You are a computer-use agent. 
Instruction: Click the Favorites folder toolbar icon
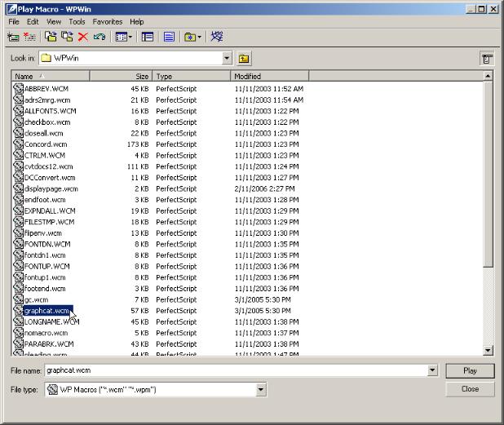[x=190, y=38]
